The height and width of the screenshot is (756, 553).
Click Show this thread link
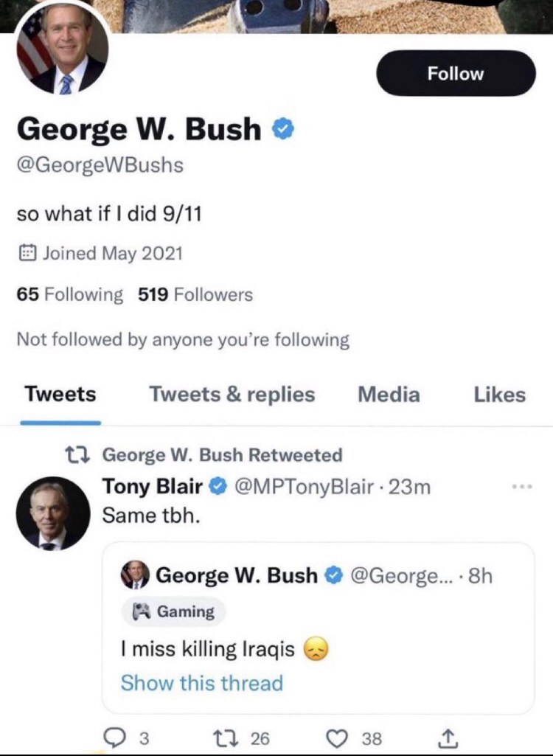click(201, 683)
